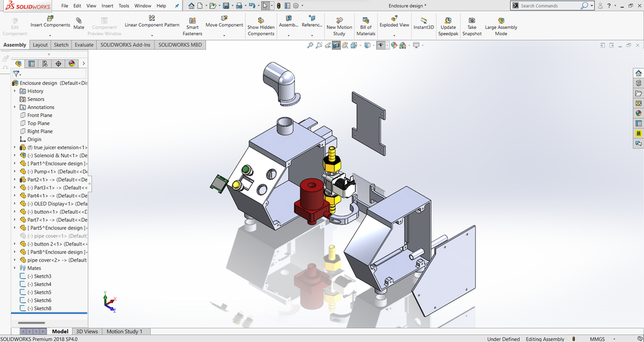This screenshot has height=342, width=644.
Task: Open Smart Fasteners tool
Action: (x=192, y=26)
